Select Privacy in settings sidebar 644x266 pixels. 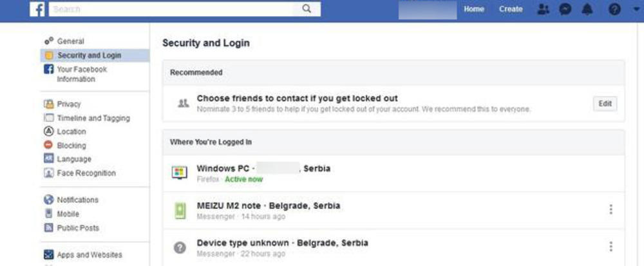click(x=69, y=104)
